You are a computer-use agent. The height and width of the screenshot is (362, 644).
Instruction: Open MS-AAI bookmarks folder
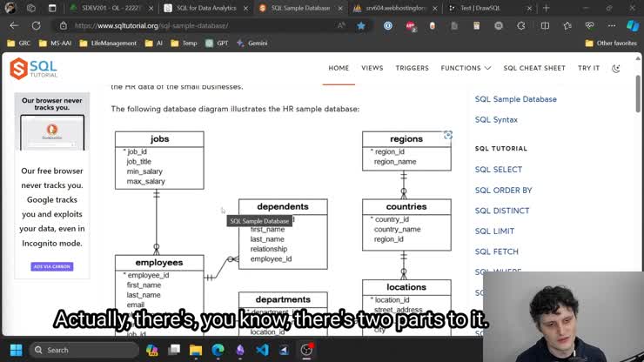click(55, 43)
